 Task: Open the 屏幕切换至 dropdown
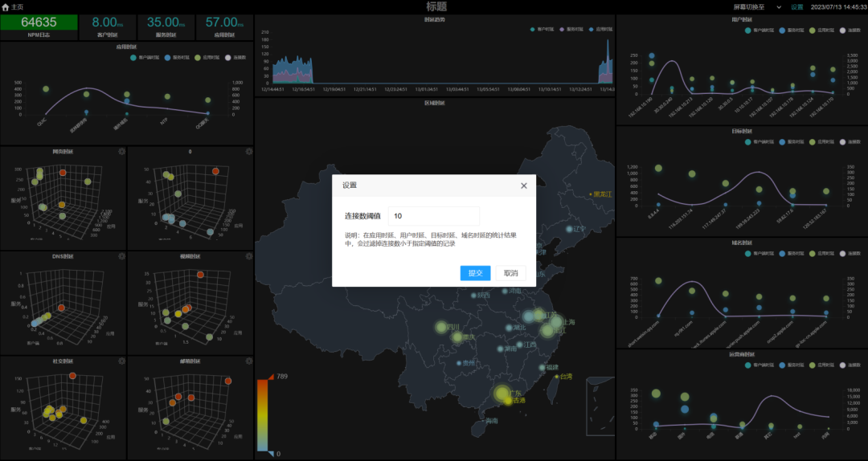[x=757, y=7]
